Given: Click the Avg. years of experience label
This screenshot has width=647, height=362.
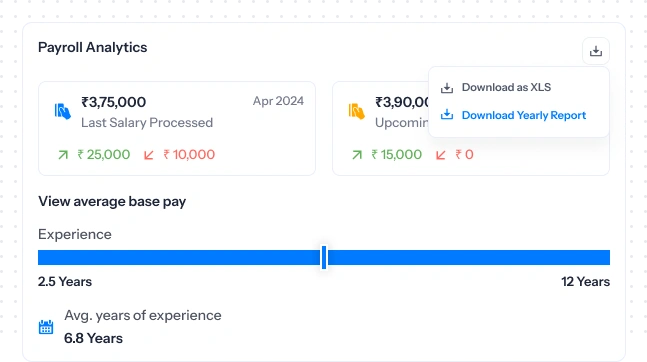Looking at the screenshot, I should (143, 315).
